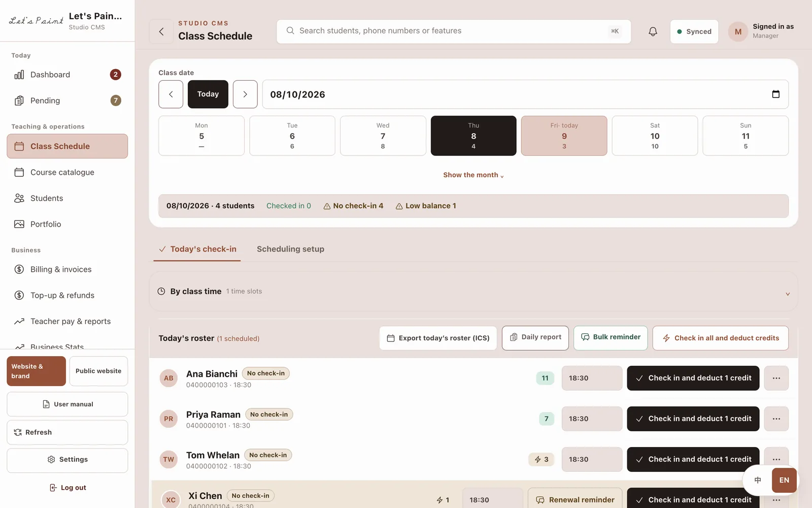Export today's roster as ICS
This screenshot has height=508, width=812.
coord(438,338)
